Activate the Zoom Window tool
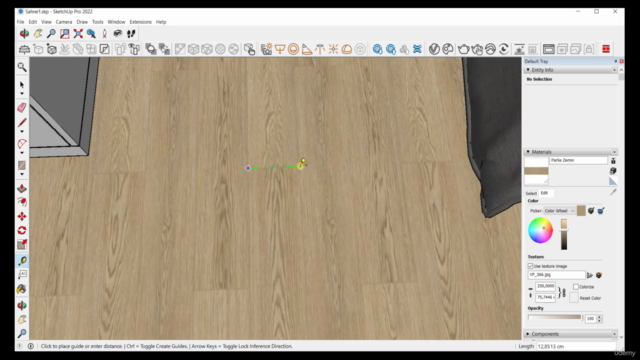Image resolution: width=640 pixels, height=360 pixels. click(x=64, y=33)
